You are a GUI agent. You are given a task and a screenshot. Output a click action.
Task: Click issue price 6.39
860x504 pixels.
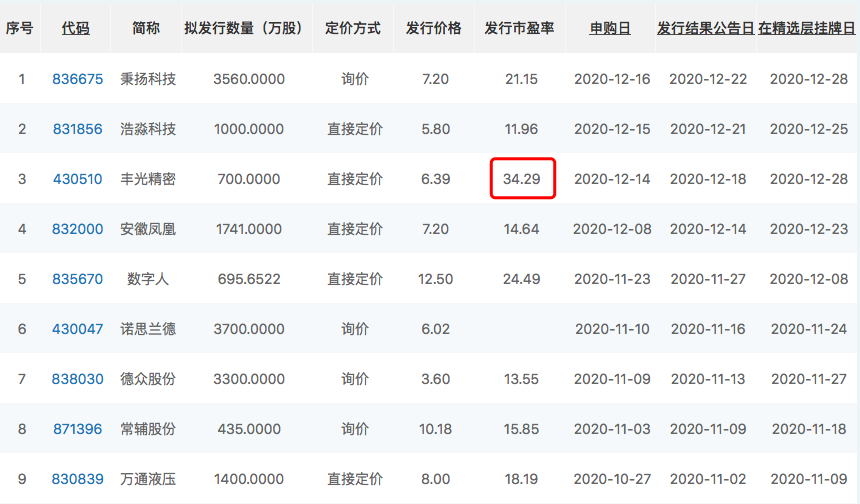(435, 179)
